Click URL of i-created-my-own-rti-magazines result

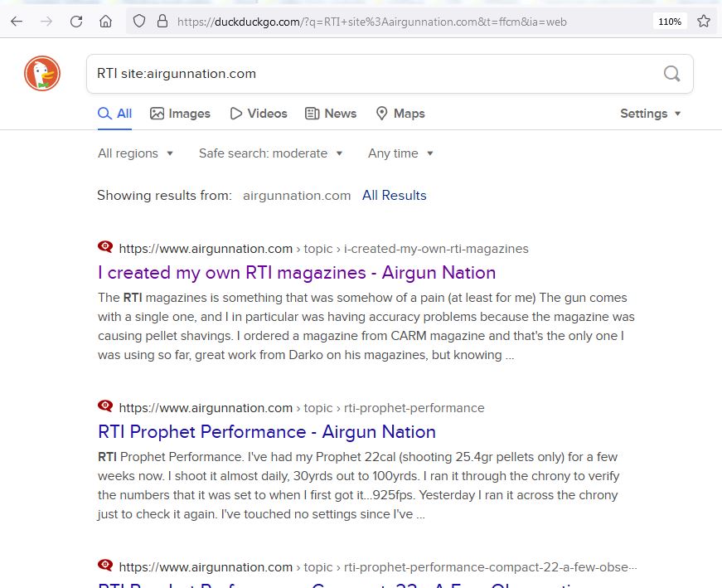tap(324, 249)
